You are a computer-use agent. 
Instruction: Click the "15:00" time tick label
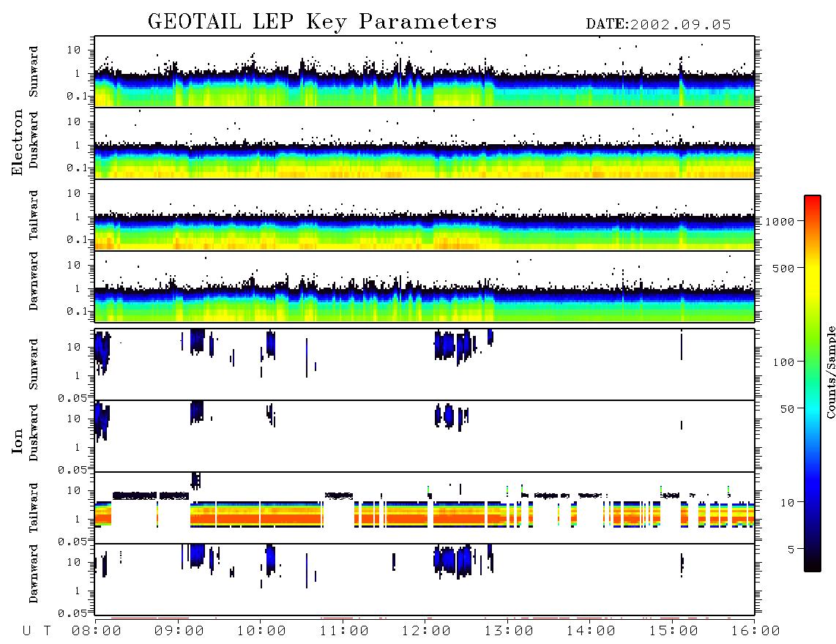point(673,632)
